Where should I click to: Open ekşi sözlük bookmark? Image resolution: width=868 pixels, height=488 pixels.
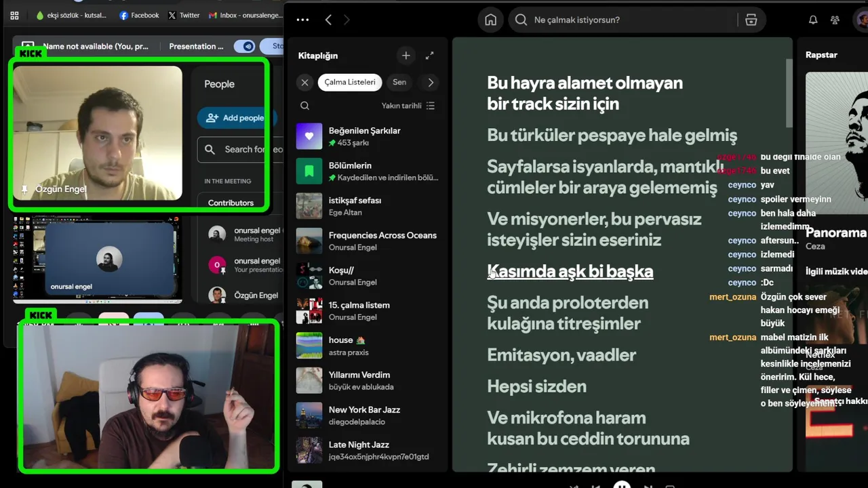click(71, 15)
